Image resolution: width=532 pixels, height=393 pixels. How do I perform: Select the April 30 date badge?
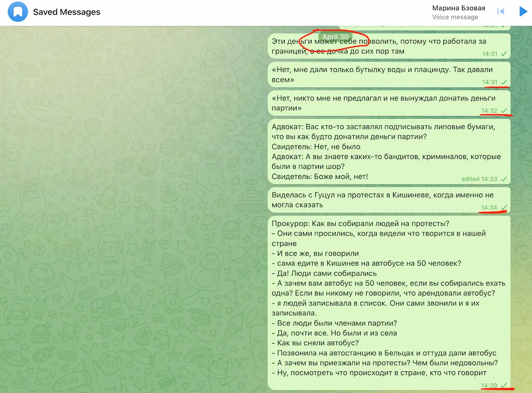(336, 37)
